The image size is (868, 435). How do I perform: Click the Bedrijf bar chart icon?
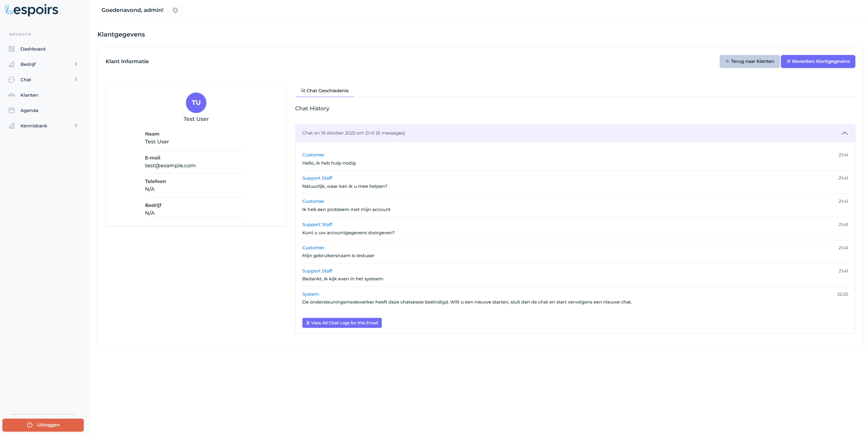coord(12,64)
